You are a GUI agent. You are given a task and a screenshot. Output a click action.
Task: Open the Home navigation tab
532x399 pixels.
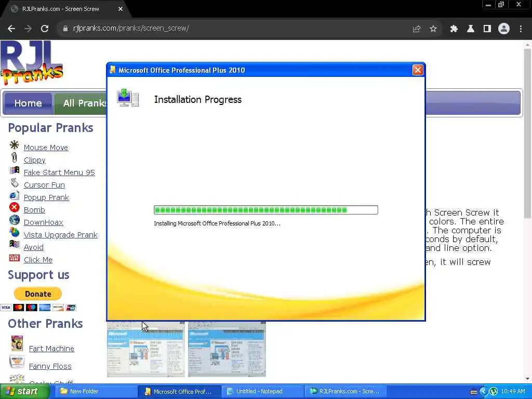(x=28, y=103)
